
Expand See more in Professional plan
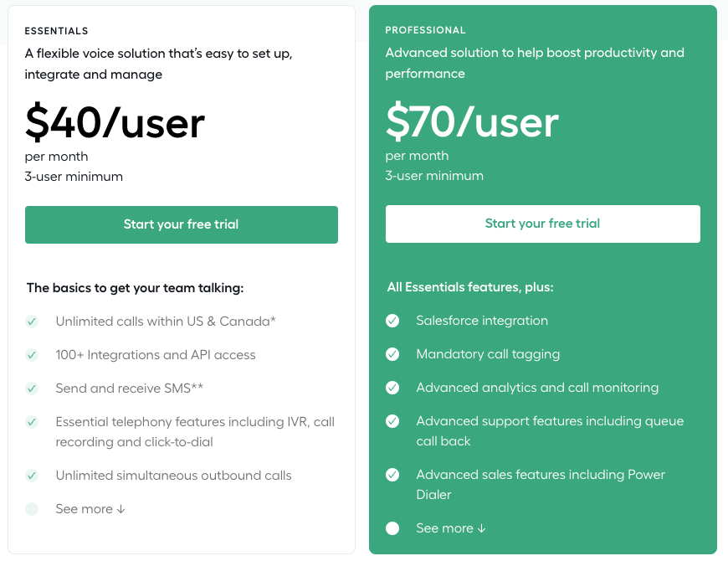click(x=451, y=528)
